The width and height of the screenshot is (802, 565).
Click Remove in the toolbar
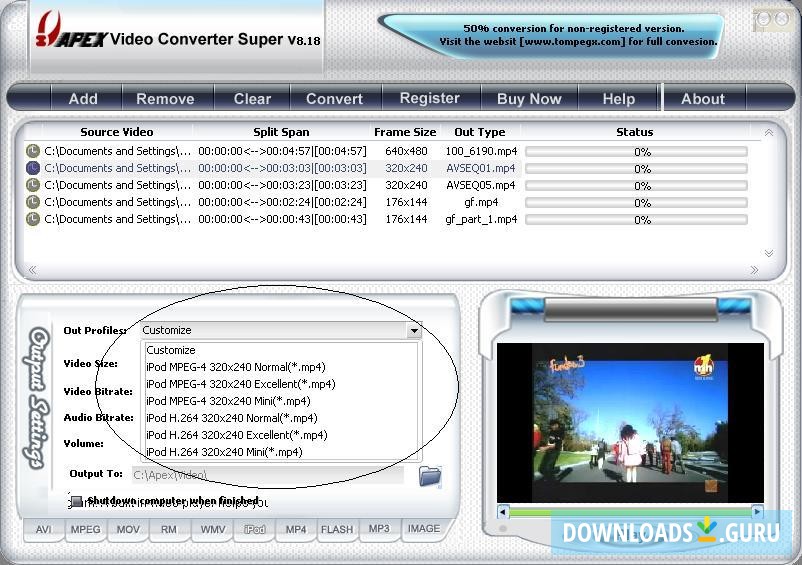click(165, 98)
